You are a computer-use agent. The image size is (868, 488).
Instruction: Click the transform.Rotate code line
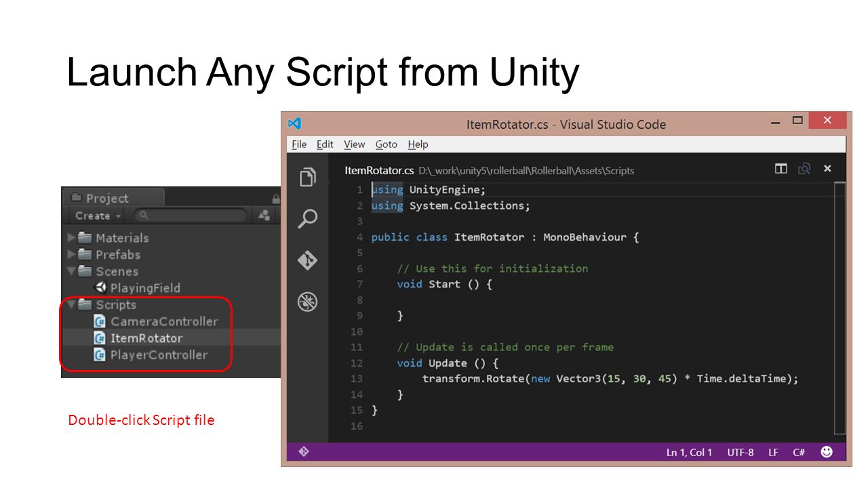610,378
